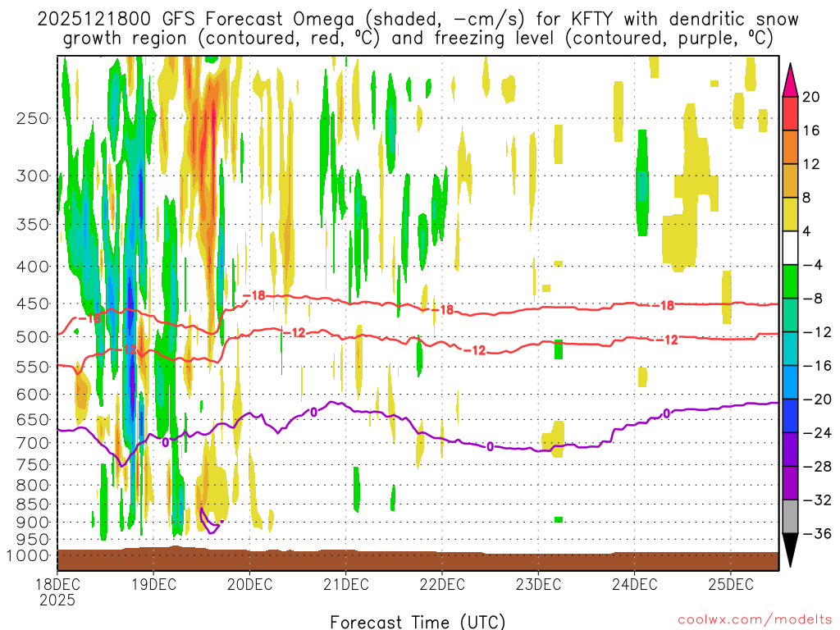Click the colorbar value -20
The image size is (840, 630).
(x=817, y=399)
